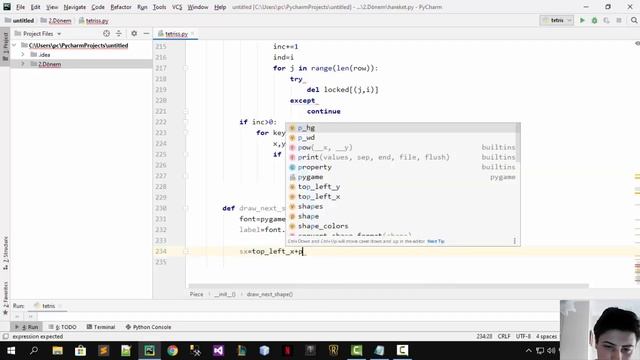
Task: Click Collapse All icon in Project panel
Action: [119, 33]
